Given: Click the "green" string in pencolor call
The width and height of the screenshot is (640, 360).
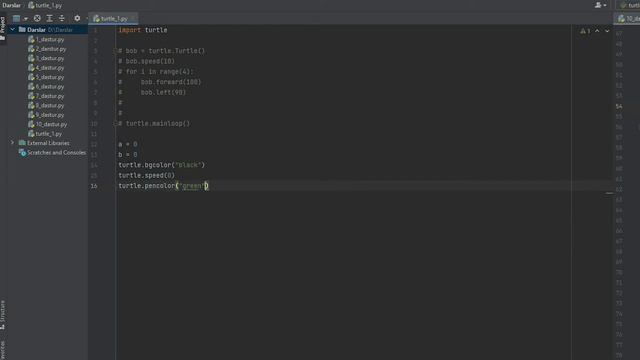Looking at the screenshot, I should tap(191, 186).
